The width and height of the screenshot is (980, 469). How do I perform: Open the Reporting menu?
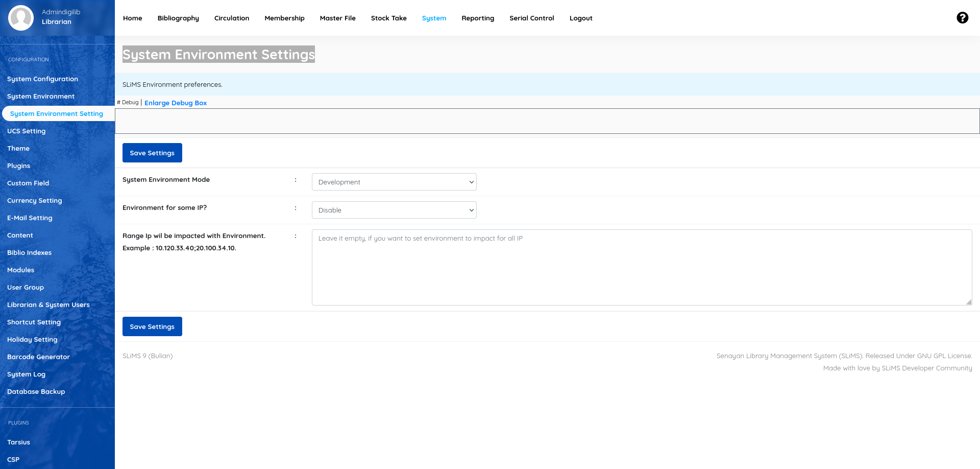478,18
